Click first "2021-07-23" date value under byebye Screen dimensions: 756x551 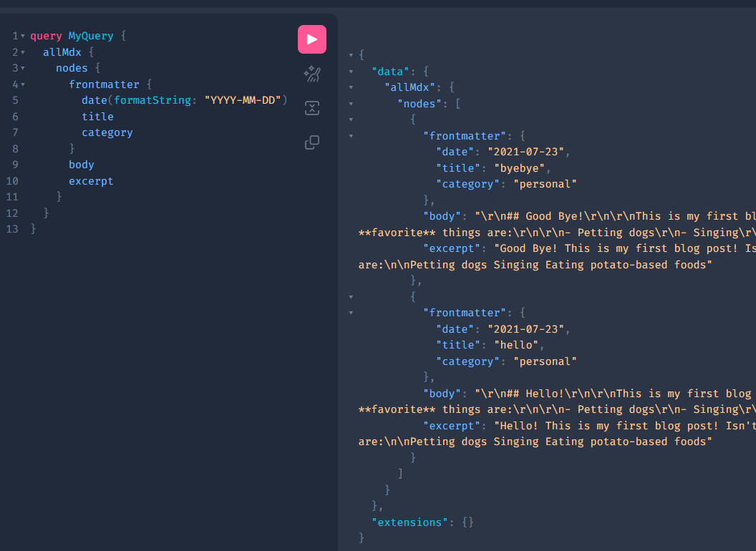pos(526,152)
